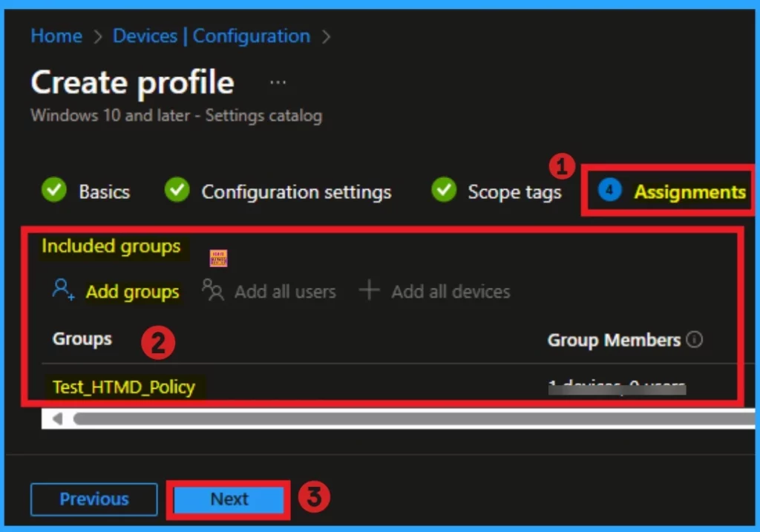Viewport: 760px width, 532px height.
Task: Click the Included groups heading
Action: (x=111, y=246)
